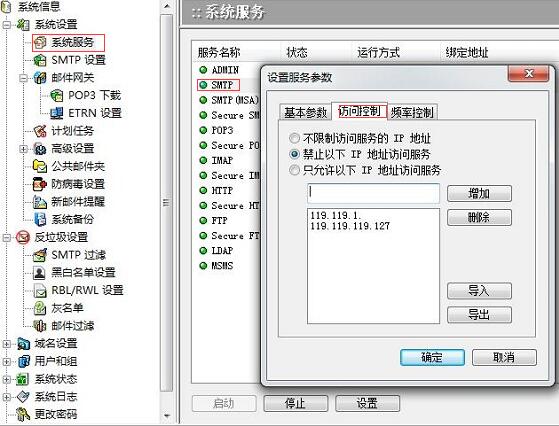The image size is (559, 426).
Task: Collapse the 反垃圾设置 tree node
Action: (x=6, y=237)
